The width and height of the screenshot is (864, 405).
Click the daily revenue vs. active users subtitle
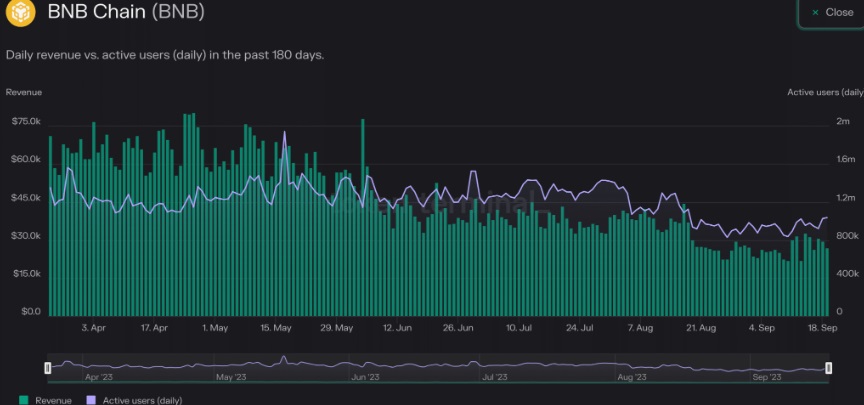165,56
